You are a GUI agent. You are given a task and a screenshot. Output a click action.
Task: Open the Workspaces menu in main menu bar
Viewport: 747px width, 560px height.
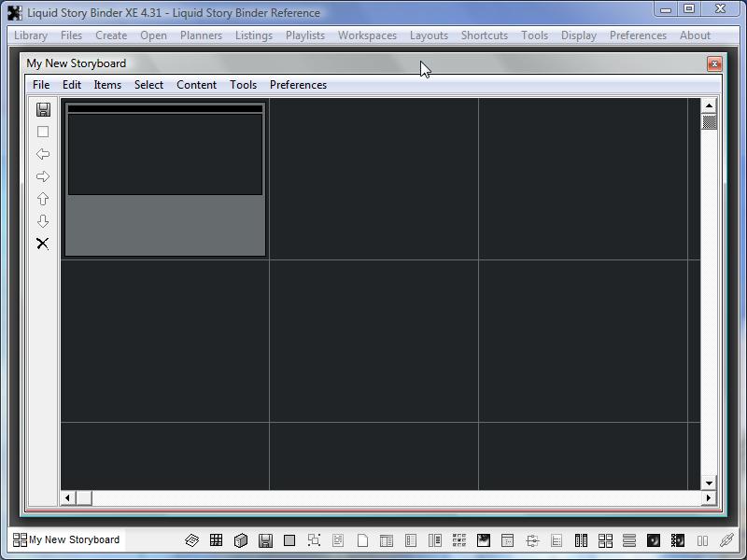click(367, 35)
